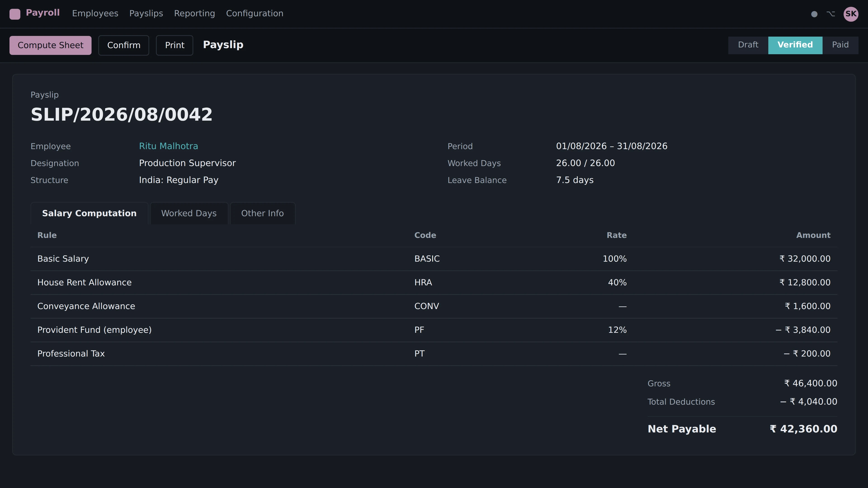Click the Payroll app logo icon
The height and width of the screenshot is (488, 868).
coord(15,14)
